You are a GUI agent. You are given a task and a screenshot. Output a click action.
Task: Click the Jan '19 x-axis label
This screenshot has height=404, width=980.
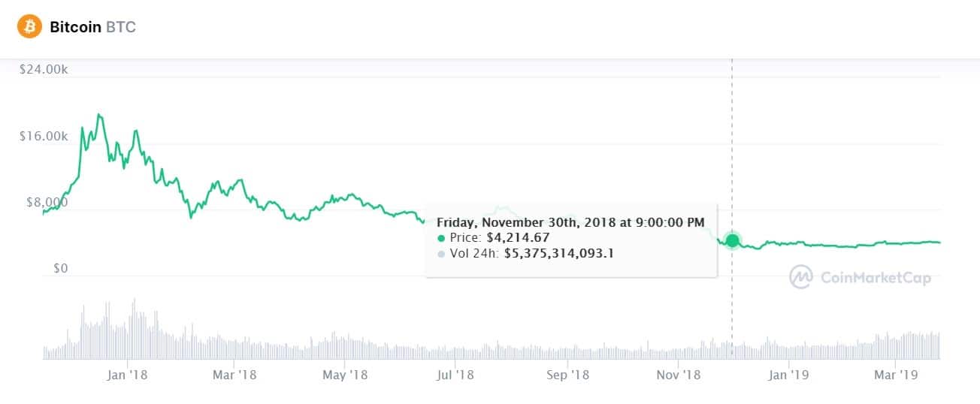(788, 374)
